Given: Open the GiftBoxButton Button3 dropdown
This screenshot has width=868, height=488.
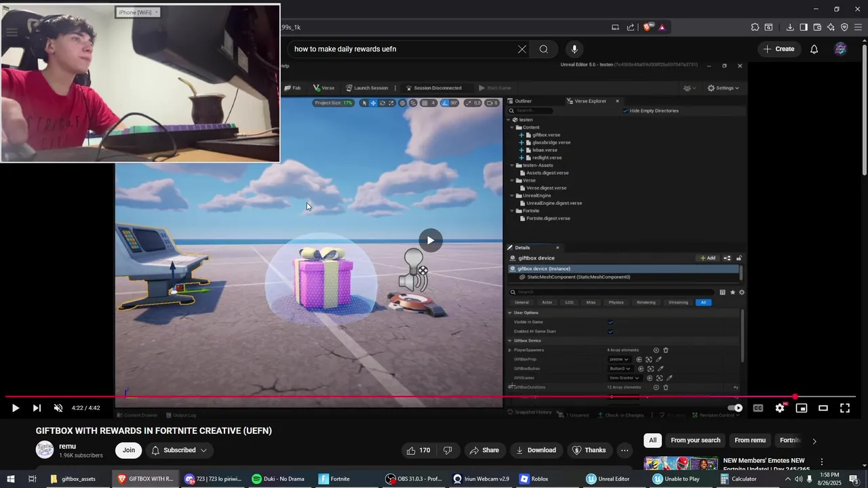Looking at the screenshot, I should [x=620, y=369].
